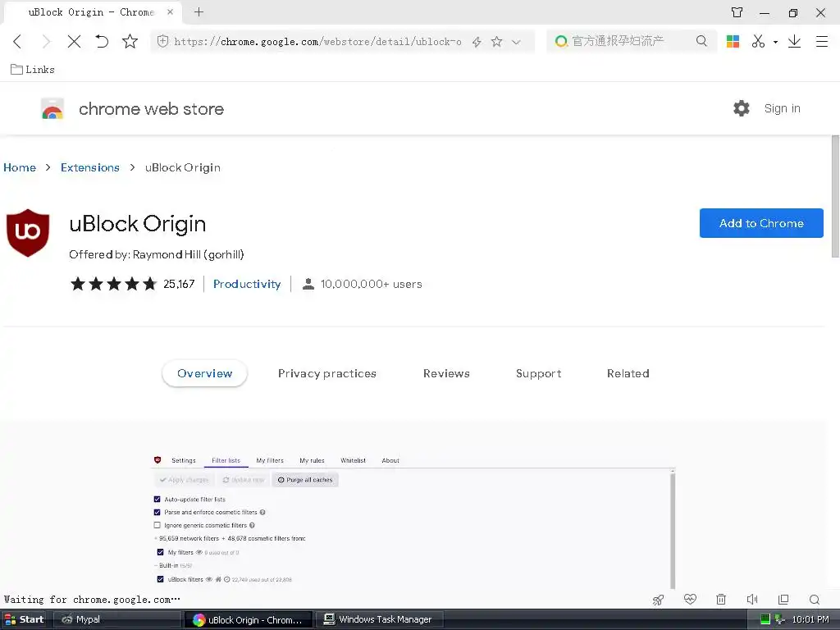Click the Chrome Web Store logo
Viewport: 840px width, 630px height.
(x=52, y=109)
